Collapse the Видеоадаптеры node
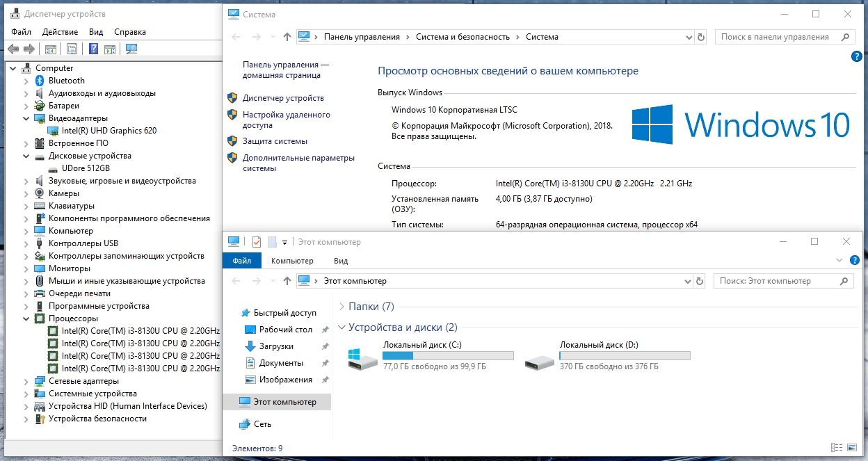The height and width of the screenshot is (461, 868). tap(26, 118)
